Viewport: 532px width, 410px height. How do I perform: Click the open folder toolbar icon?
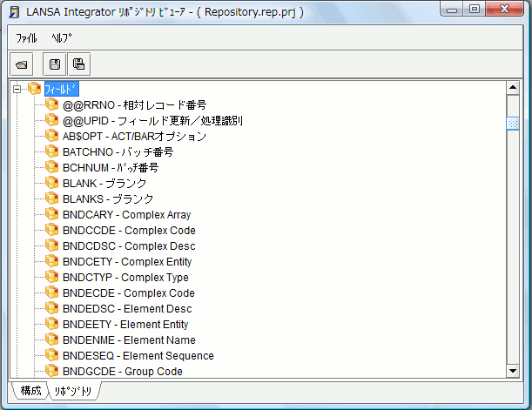pos(22,64)
